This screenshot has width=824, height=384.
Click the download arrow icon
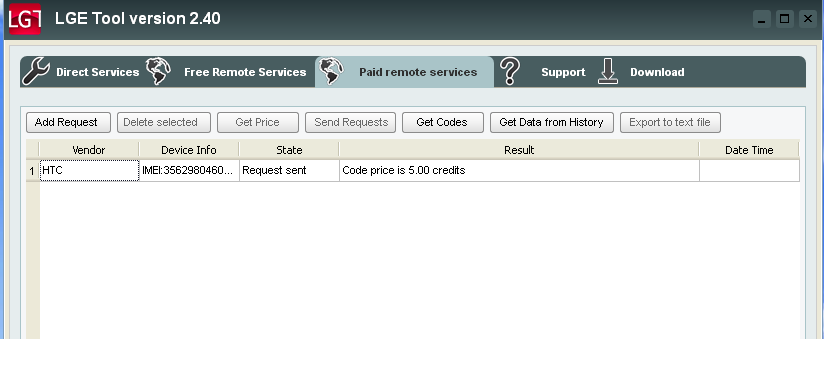[607, 71]
